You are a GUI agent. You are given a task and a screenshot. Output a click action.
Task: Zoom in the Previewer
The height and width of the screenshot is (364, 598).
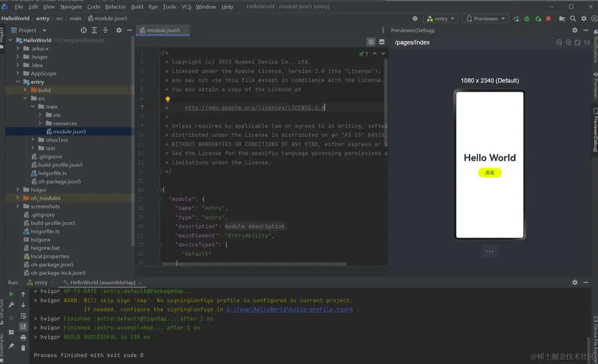tap(568, 42)
